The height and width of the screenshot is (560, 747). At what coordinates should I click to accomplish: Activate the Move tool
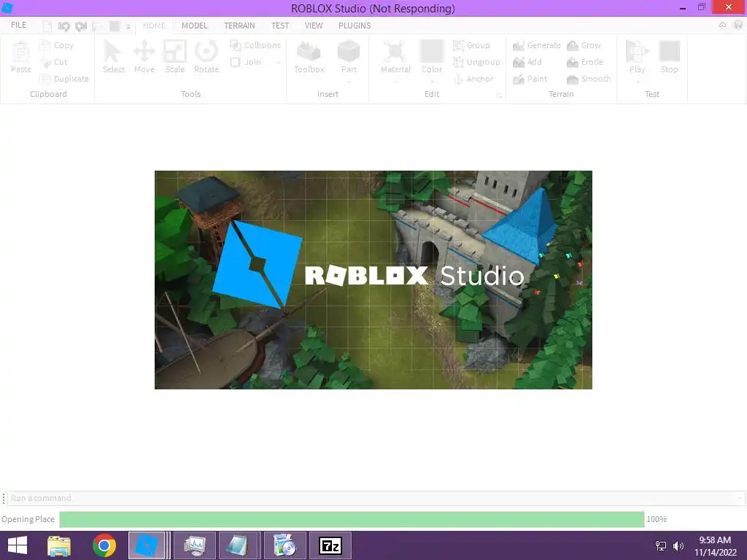tap(144, 57)
